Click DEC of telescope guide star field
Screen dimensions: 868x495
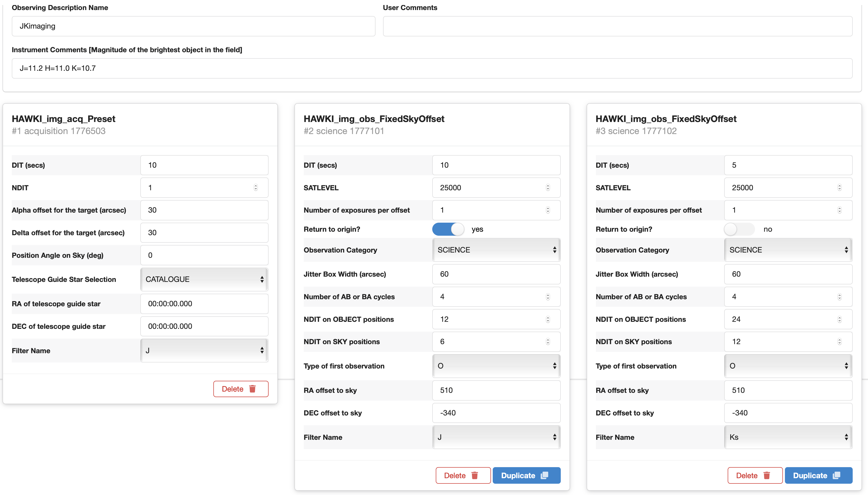point(204,326)
